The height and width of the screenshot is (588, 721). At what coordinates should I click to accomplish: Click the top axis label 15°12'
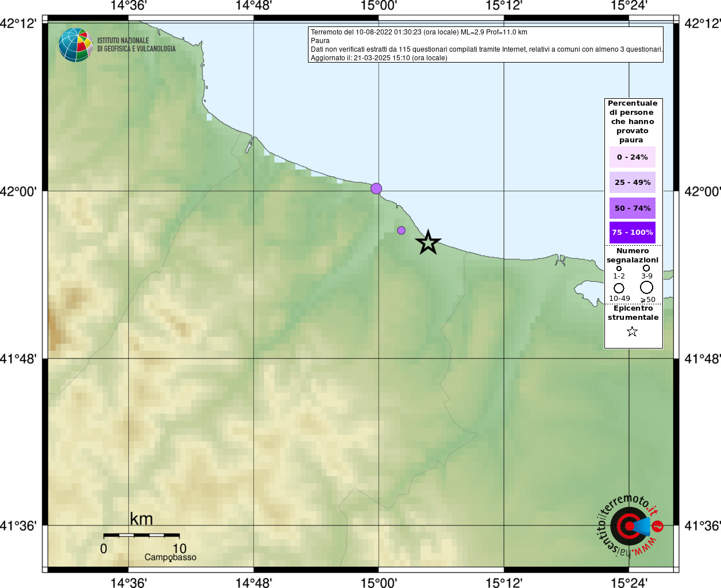pos(504,6)
